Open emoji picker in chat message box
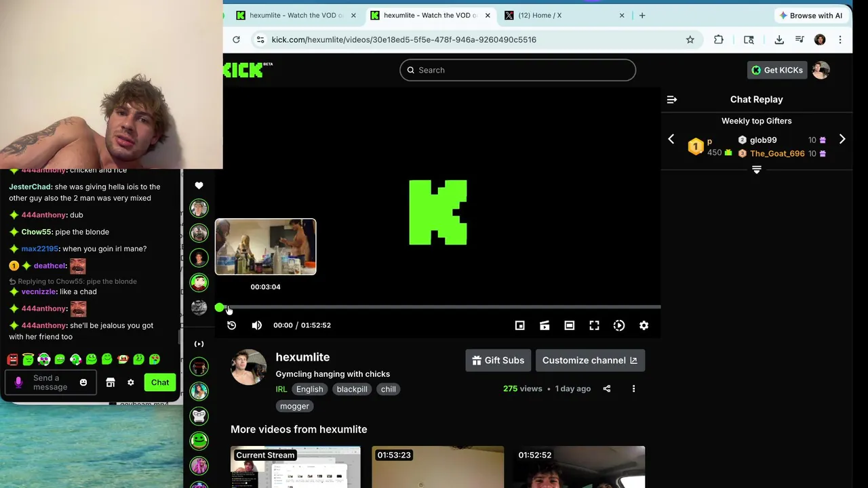Screen dimensions: 868x488 [83, 383]
